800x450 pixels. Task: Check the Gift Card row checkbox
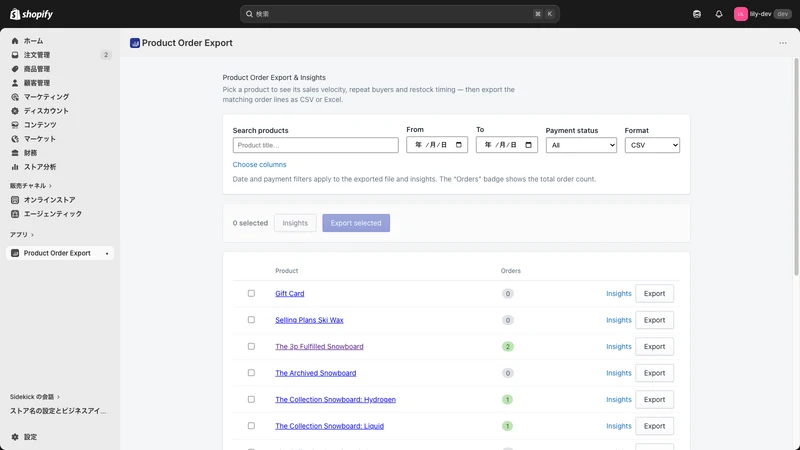coord(251,293)
